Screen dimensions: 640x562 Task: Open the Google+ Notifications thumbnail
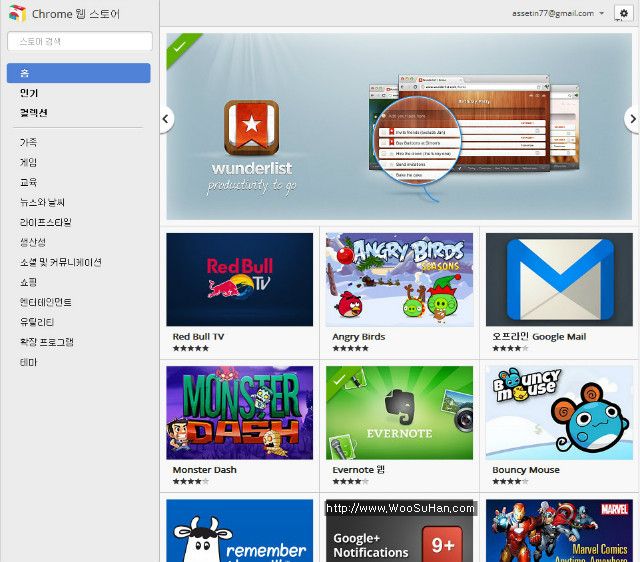[x=400, y=531]
